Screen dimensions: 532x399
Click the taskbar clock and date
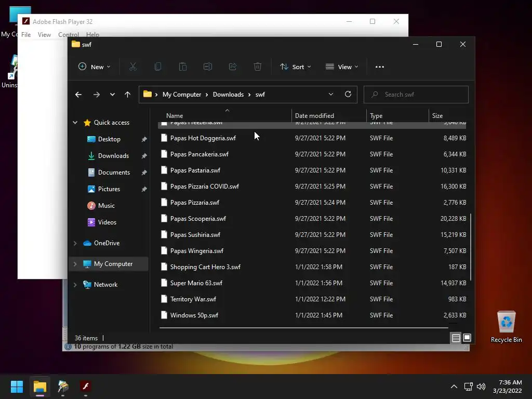click(x=508, y=387)
